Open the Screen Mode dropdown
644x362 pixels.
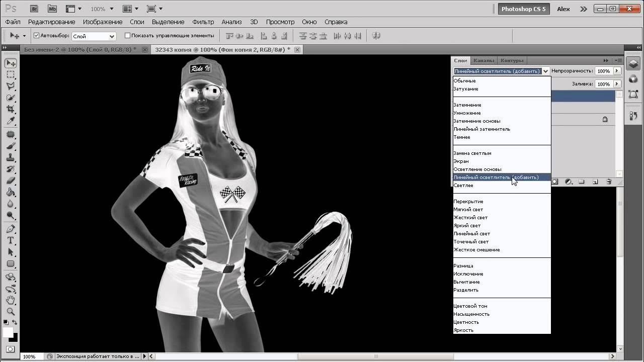(x=155, y=9)
